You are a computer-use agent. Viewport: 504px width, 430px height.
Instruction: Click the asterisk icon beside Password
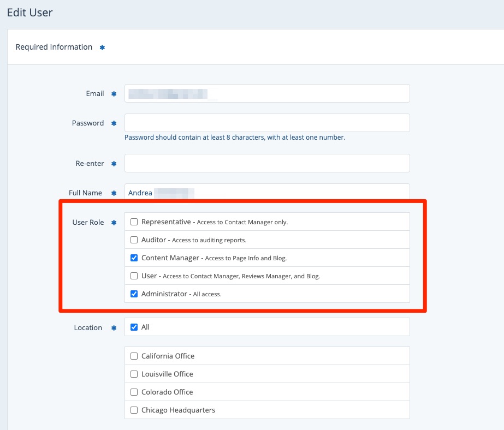coord(114,123)
